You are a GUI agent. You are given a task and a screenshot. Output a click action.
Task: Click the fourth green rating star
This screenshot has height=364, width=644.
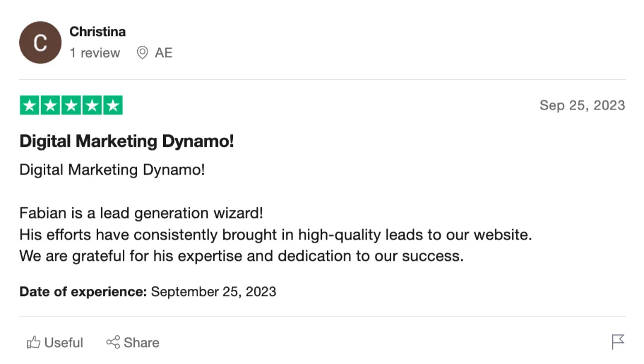tap(91, 105)
